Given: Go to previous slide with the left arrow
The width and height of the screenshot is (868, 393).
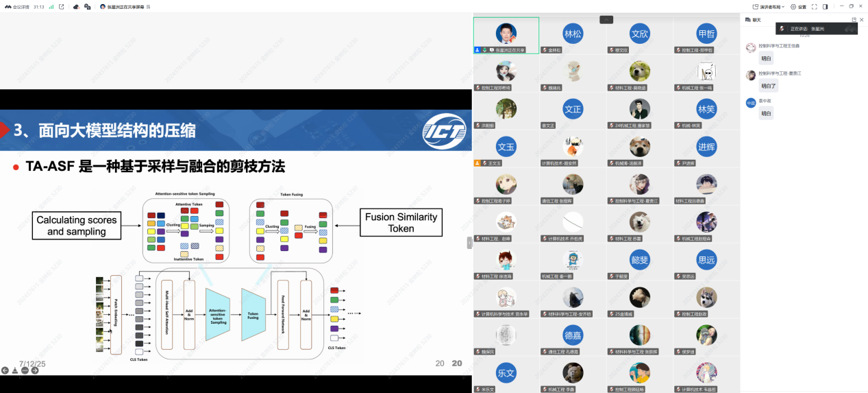Looking at the screenshot, I should [5, 370].
